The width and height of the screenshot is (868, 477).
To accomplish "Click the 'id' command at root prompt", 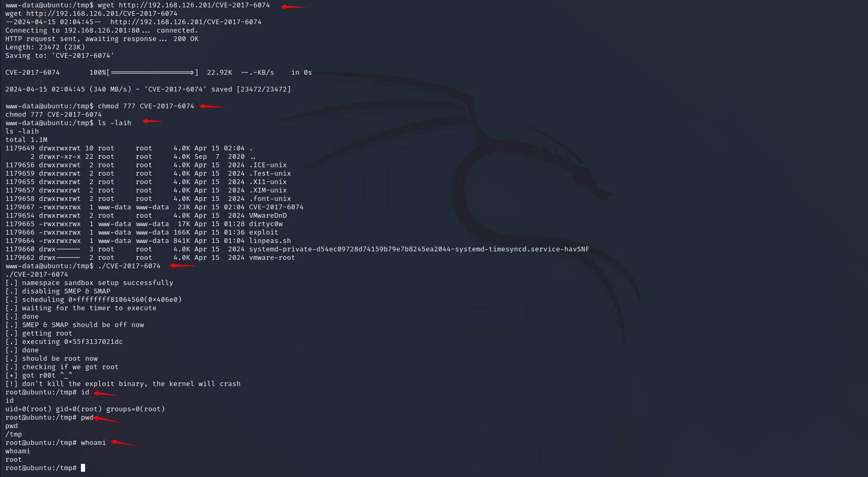I will (x=85, y=392).
